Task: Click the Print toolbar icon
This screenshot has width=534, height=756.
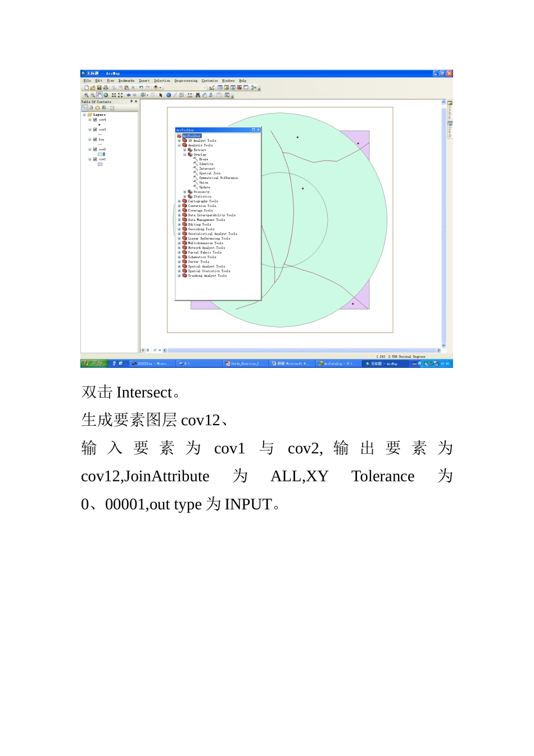Action: tap(106, 88)
